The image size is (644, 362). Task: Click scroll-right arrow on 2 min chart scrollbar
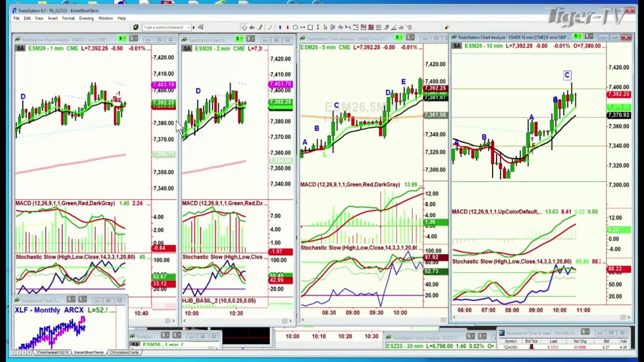(290, 320)
